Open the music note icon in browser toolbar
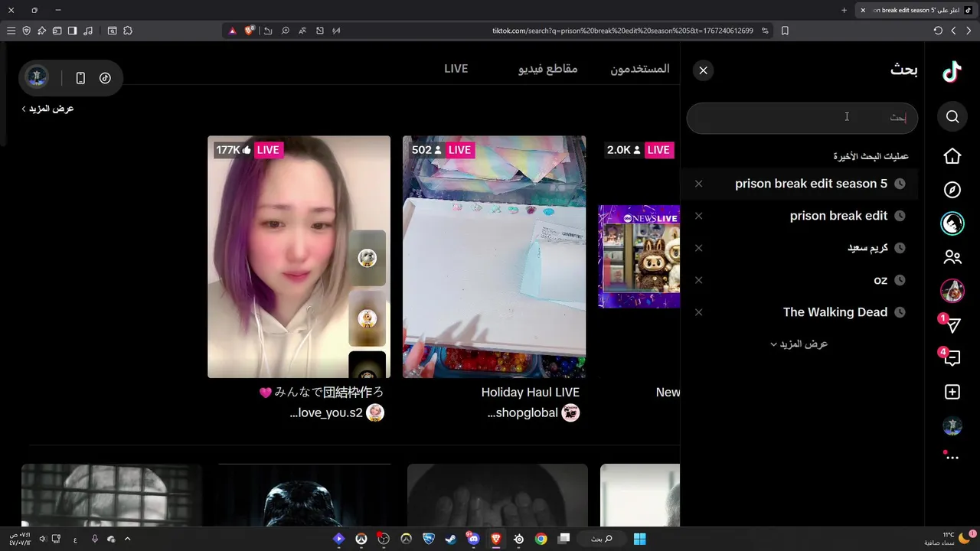Image resolution: width=980 pixels, height=551 pixels. pos(88,31)
